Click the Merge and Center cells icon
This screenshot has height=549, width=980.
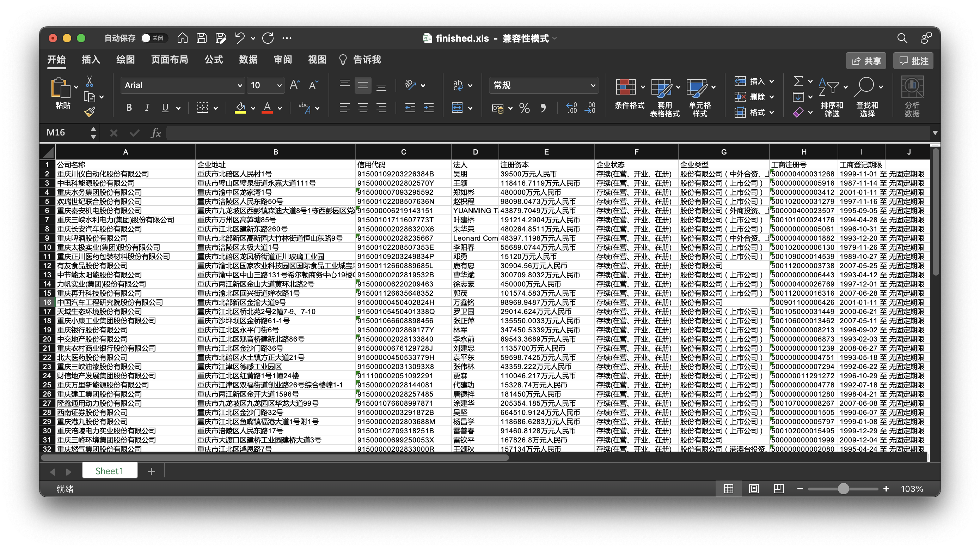(457, 108)
